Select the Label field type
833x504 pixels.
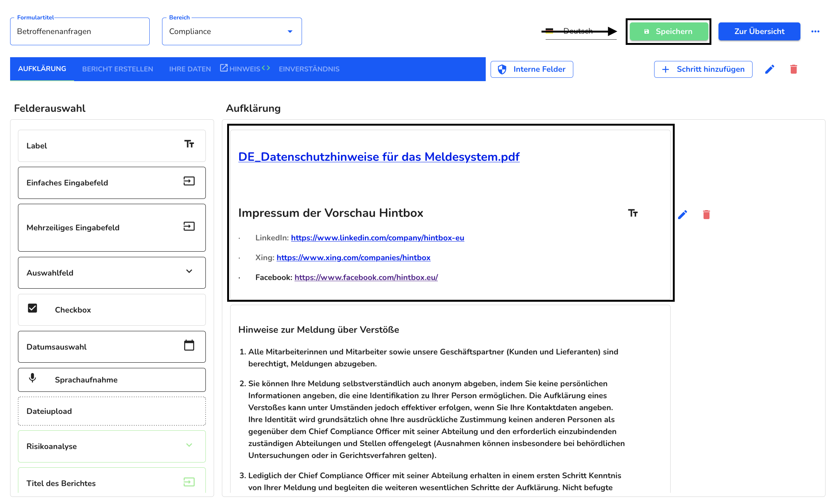[112, 146]
